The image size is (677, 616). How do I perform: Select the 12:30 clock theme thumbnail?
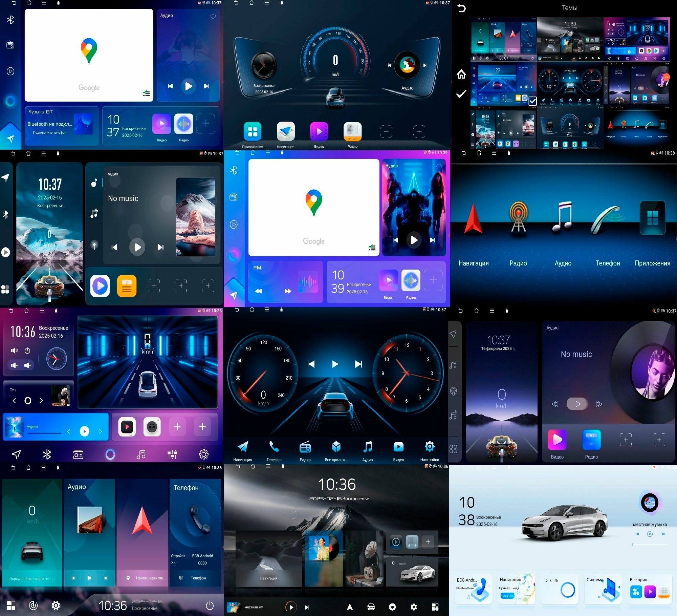[570, 39]
